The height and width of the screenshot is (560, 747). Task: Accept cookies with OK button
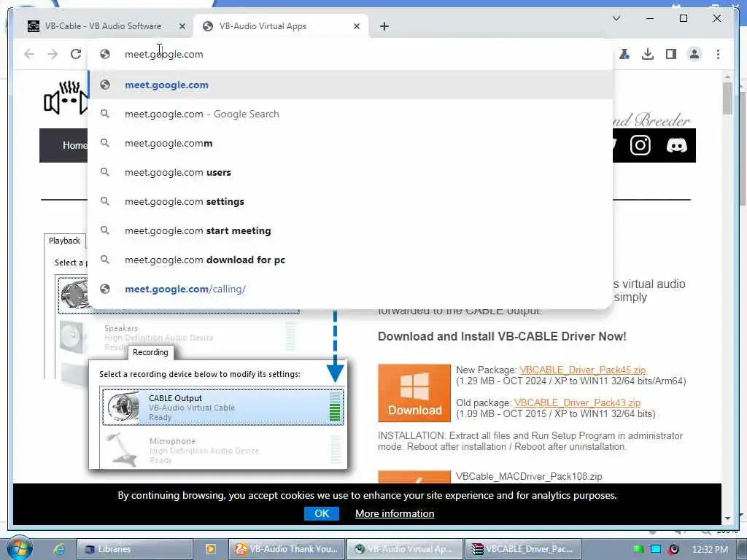coord(322,513)
